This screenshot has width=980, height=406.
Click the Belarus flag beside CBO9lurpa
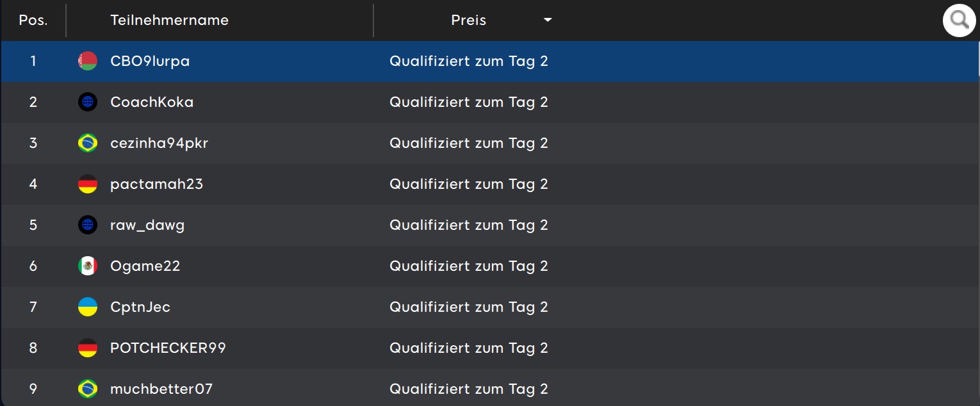click(x=88, y=61)
